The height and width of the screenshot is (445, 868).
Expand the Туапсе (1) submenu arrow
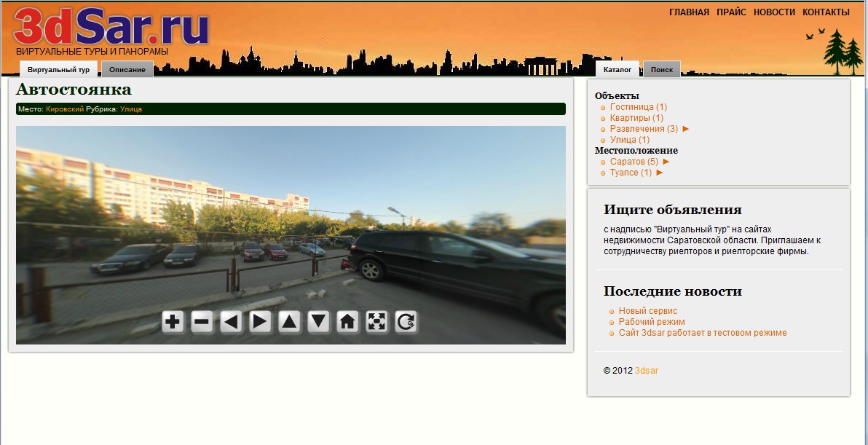[x=659, y=173]
